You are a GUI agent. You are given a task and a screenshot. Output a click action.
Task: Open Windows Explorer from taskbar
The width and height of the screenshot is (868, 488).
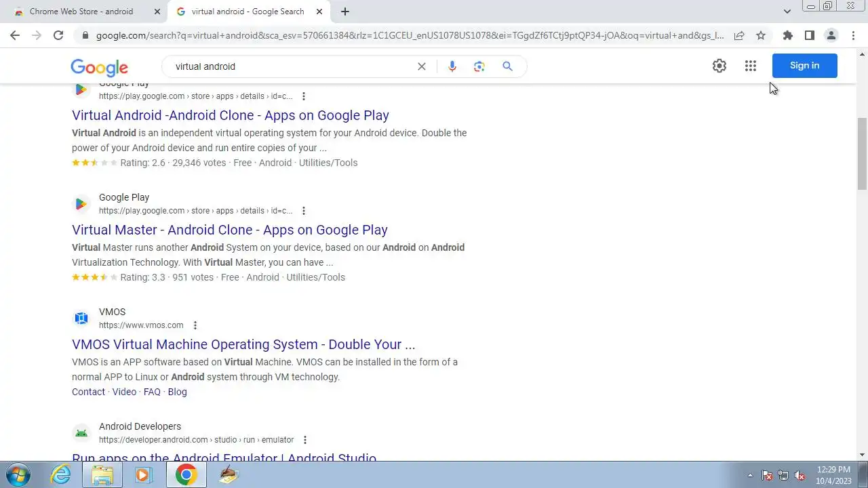102,474
